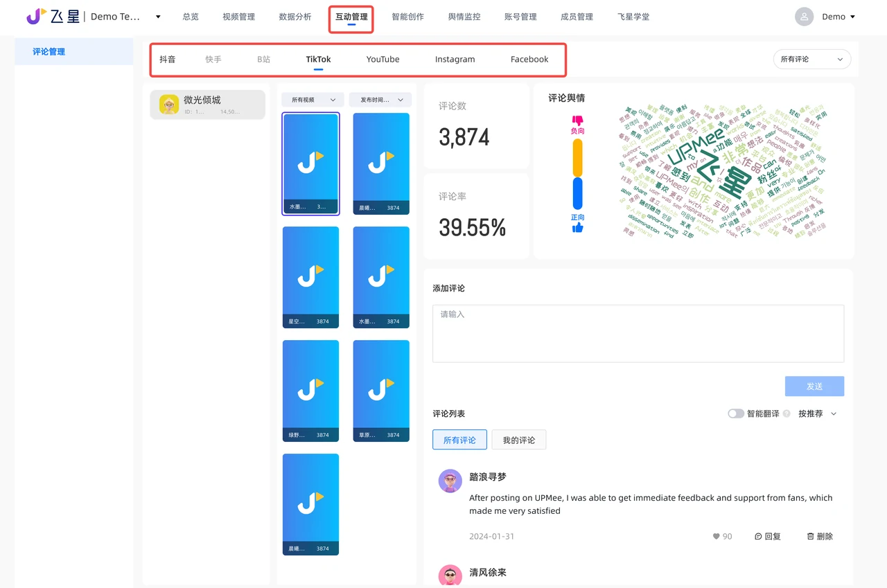Click inside the 请输入 comment input field
Screen dimensions: 887x588
pos(638,332)
